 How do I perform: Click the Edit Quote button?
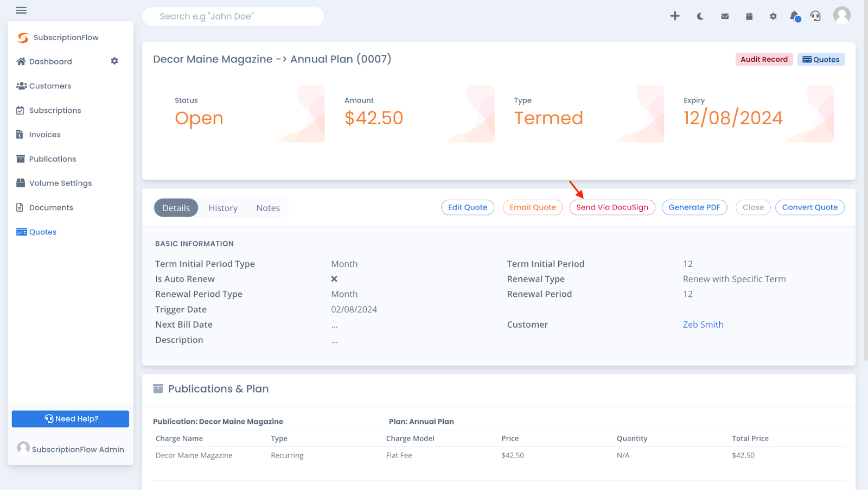(468, 207)
